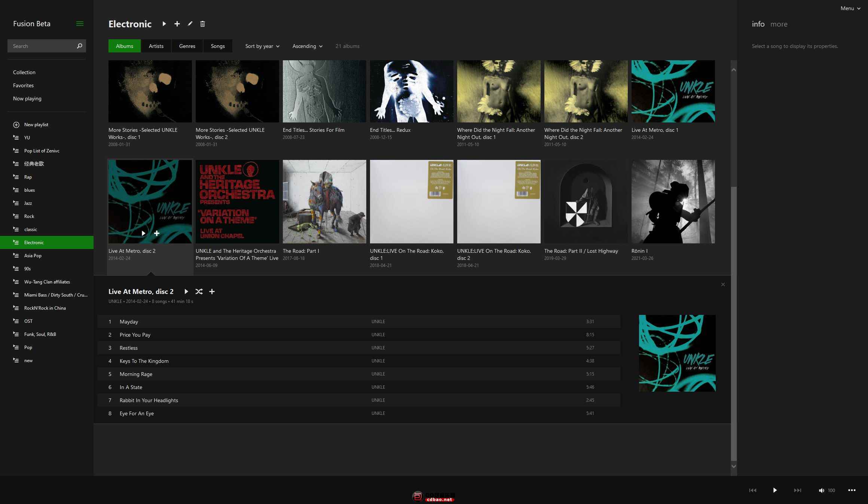
Task: Toggle the sidebar hamburger menu icon
Action: [x=80, y=24]
